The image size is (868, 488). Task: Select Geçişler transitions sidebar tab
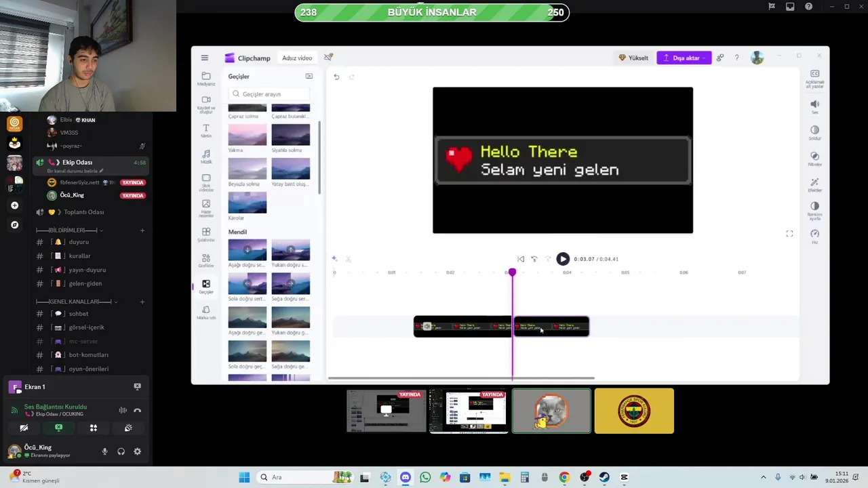(x=206, y=287)
